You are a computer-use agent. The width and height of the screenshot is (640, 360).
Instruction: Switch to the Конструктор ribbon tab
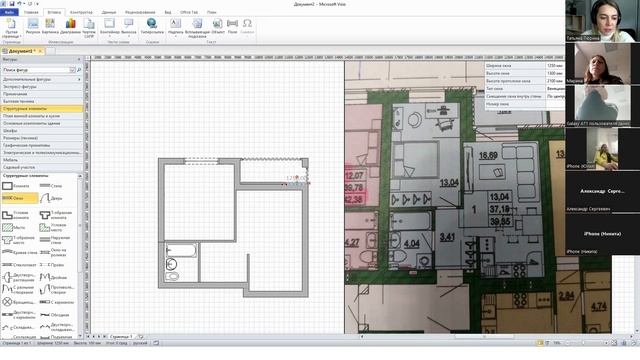pos(81,12)
